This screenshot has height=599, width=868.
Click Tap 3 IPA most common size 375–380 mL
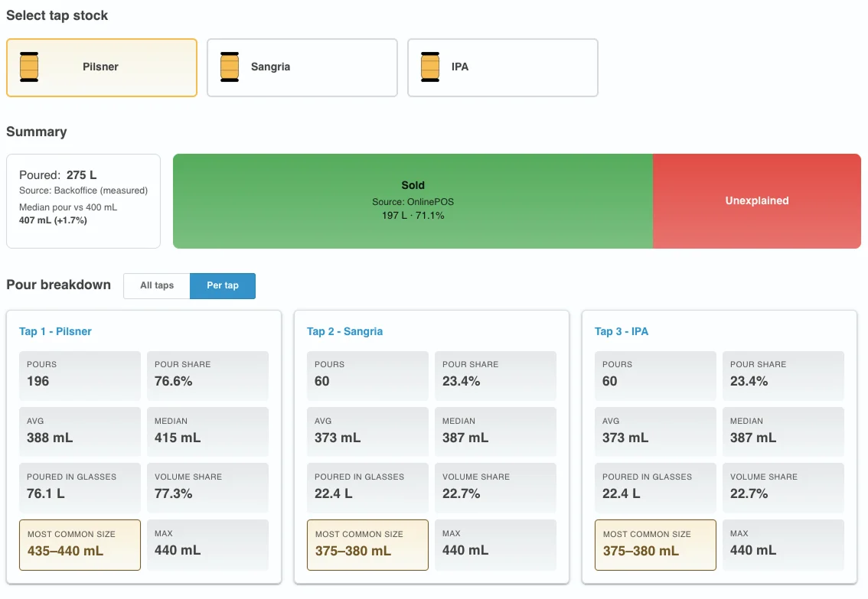coord(655,545)
